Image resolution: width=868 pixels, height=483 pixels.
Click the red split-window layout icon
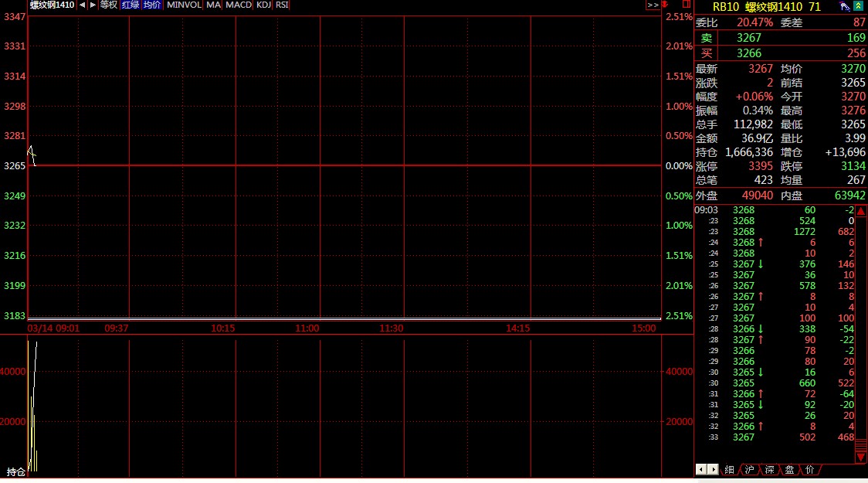coord(686,5)
